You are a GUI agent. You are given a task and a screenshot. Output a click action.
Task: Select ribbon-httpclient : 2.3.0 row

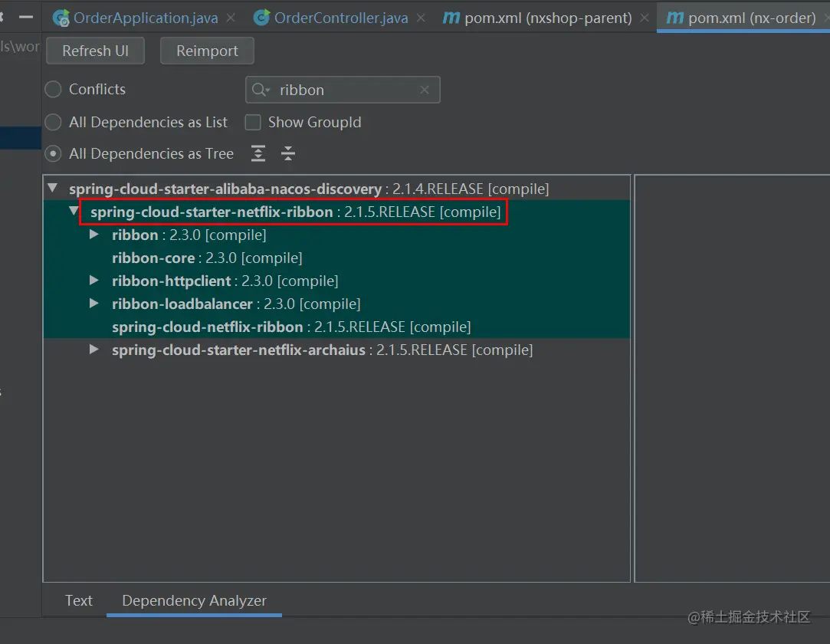coord(336,281)
